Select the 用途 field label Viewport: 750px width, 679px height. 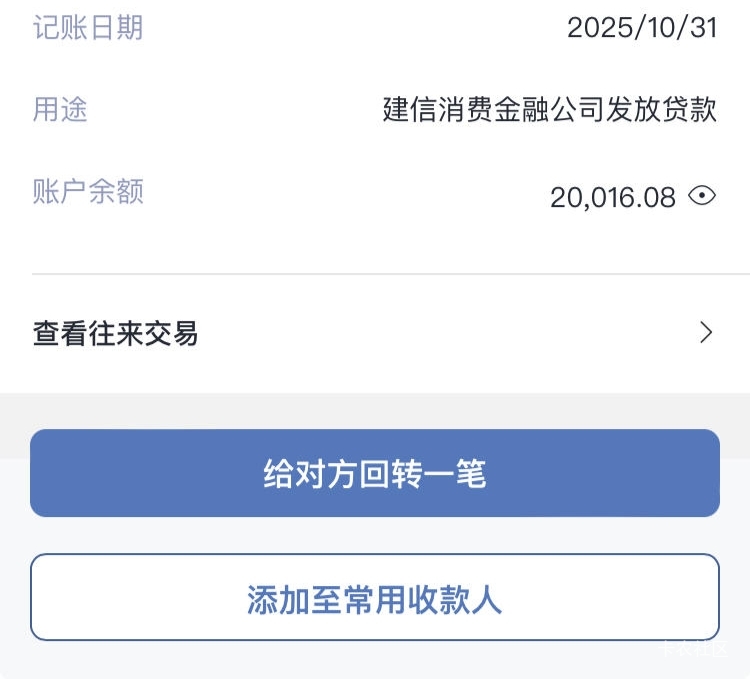[60, 109]
